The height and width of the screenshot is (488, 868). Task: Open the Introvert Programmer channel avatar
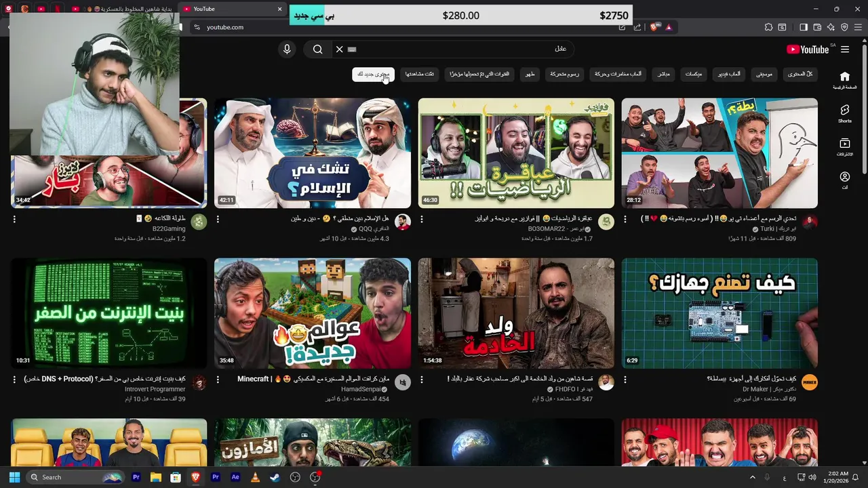199,382
